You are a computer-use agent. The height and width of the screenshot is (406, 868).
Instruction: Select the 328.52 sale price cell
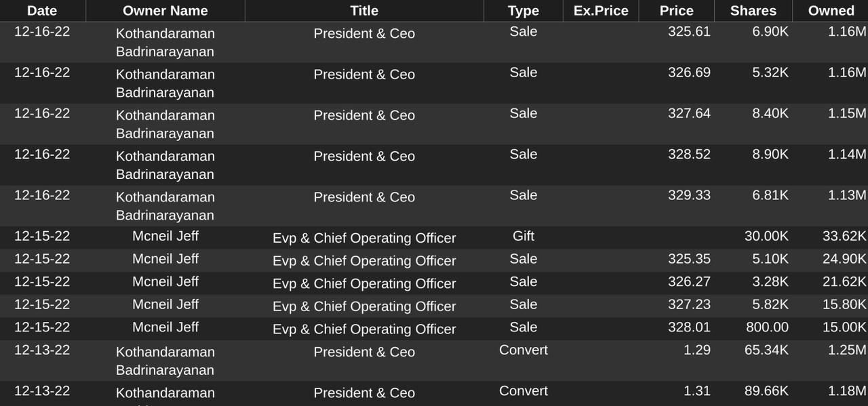[689, 155]
